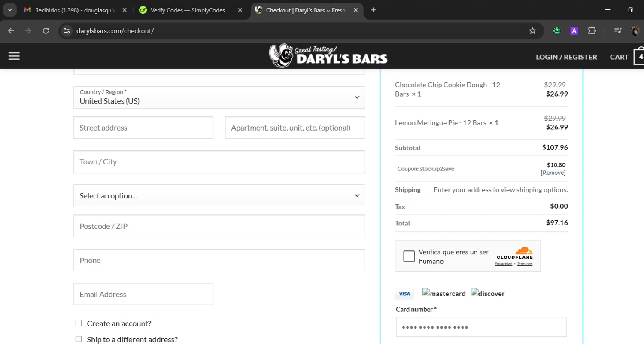
Task: Check the Cloudflare human verification box
Action: pyautogui.click(x=409, y=256)
